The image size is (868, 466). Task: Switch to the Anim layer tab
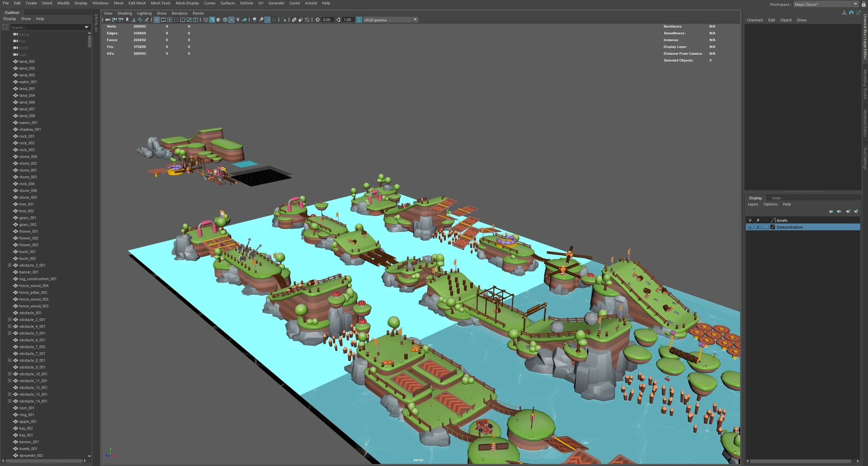point(776,198)
